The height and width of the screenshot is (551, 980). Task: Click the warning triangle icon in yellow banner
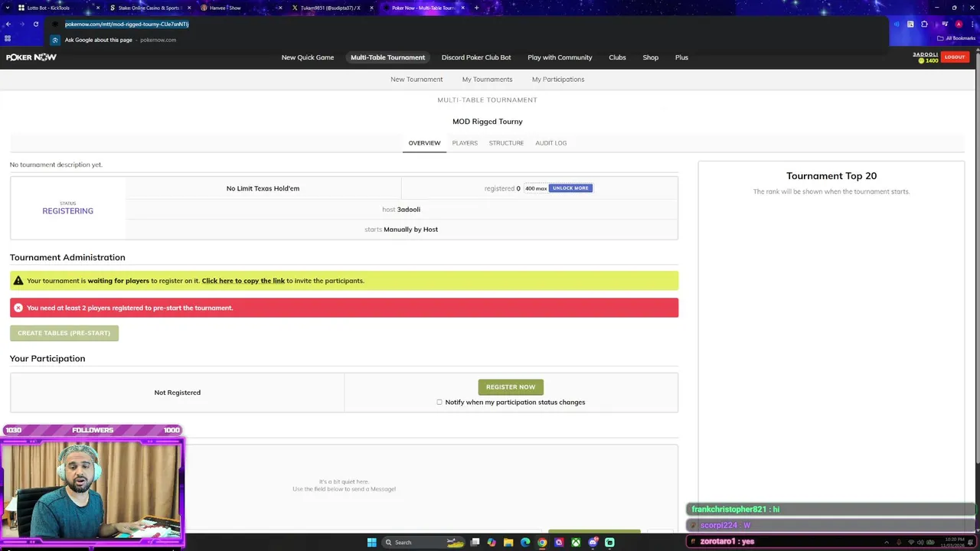point(18,281)
